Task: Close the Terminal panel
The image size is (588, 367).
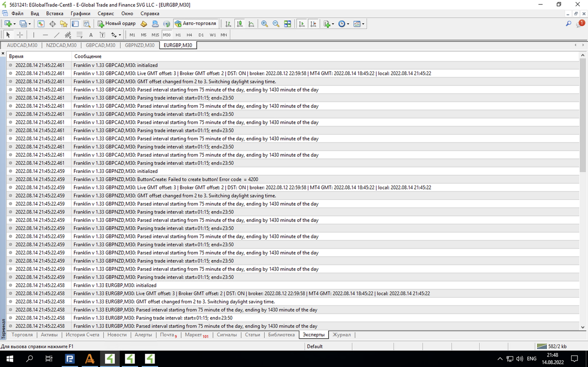Action: coord(3,54)
